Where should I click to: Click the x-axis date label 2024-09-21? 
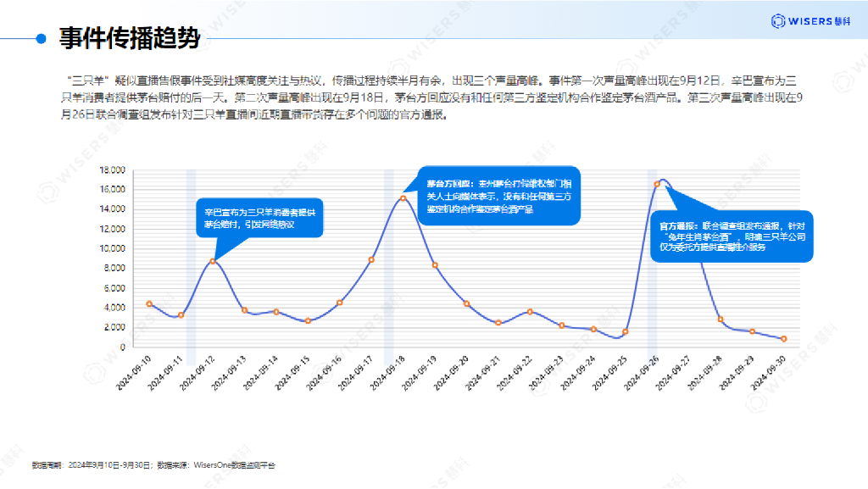482,374
